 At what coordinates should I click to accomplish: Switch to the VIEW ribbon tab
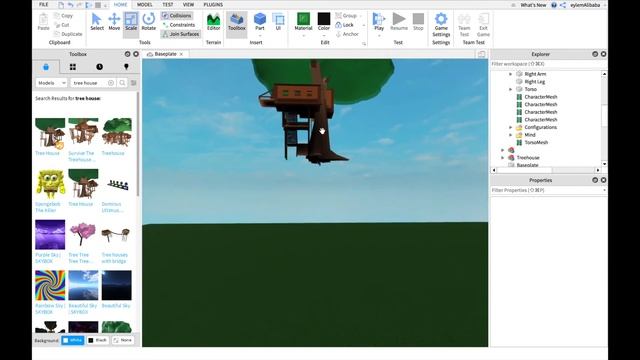click(188, 4)
